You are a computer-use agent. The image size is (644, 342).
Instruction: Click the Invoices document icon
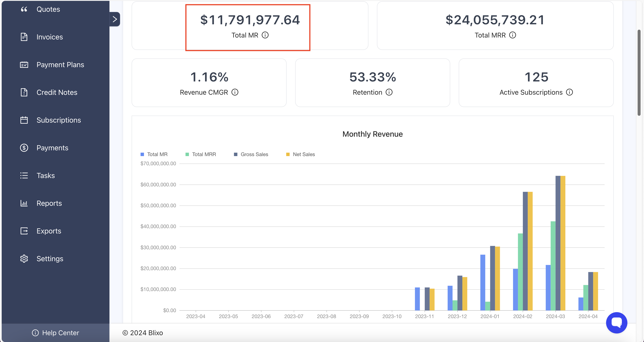(24, 37)
